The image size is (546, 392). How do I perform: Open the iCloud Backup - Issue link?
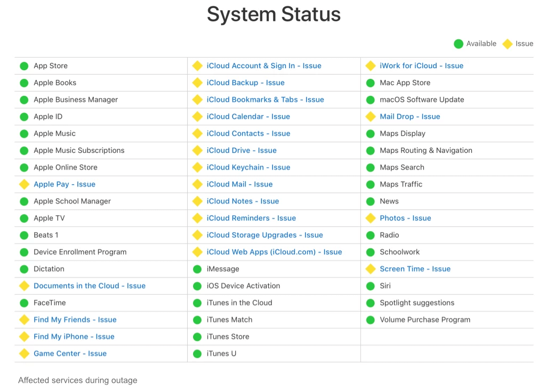coord(245,83)
